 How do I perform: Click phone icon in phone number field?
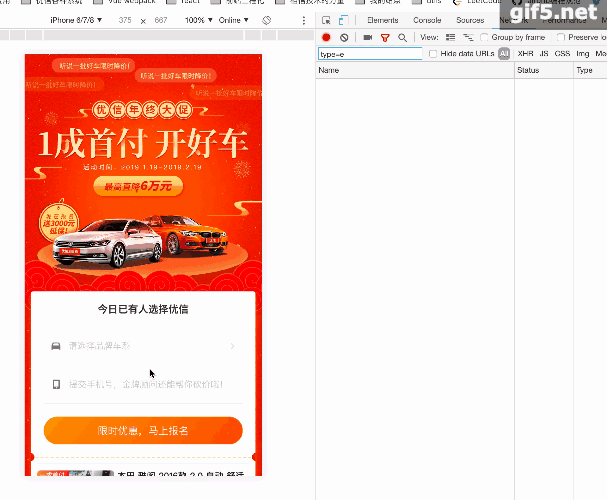(x=56, y=384)
